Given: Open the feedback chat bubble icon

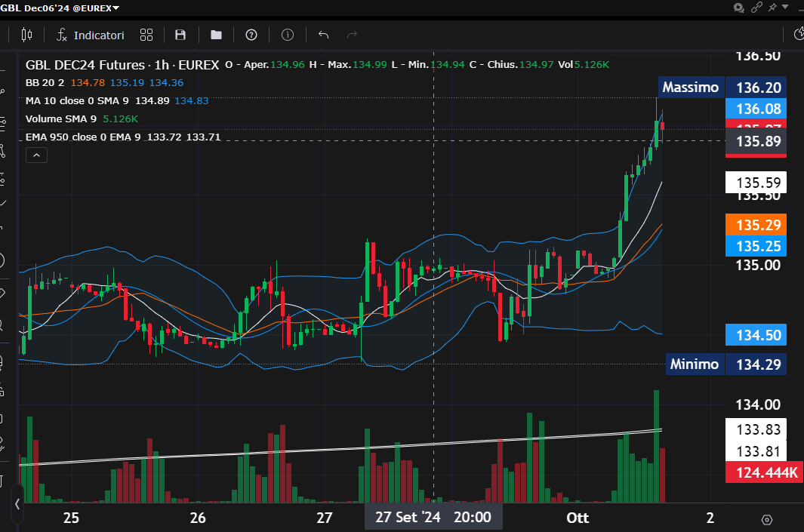Looking at the screenshot, I should (739, 8).
